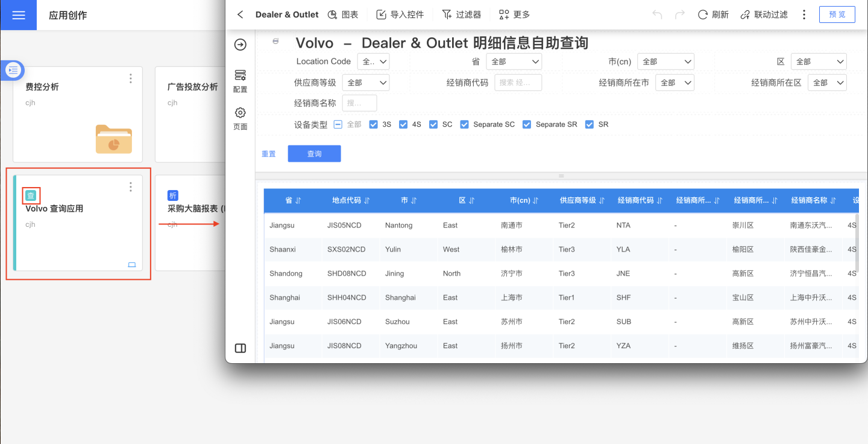
Task: Open the 过滤器 filter menu
Action: point(461,14)
